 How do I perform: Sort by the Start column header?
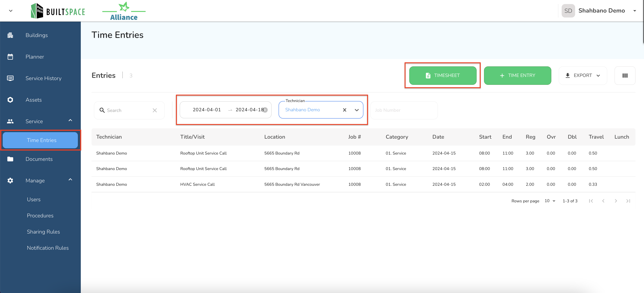point(485,137)
